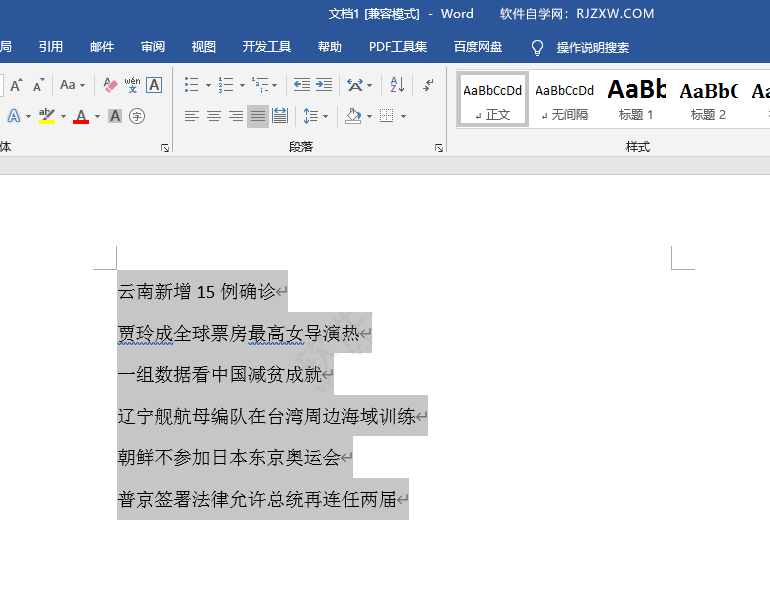Apply 无间隔 style
The image size is (770, 608).
coord(565,99)
